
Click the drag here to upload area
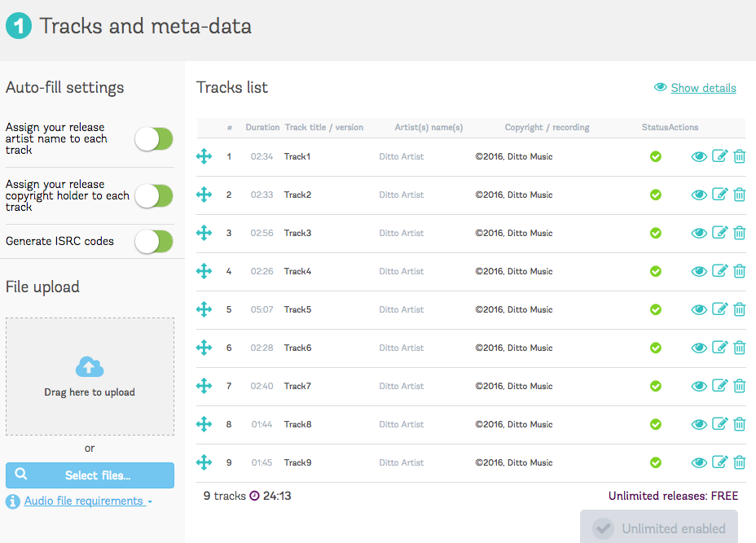pyautogui.click(x=90, y=376)
